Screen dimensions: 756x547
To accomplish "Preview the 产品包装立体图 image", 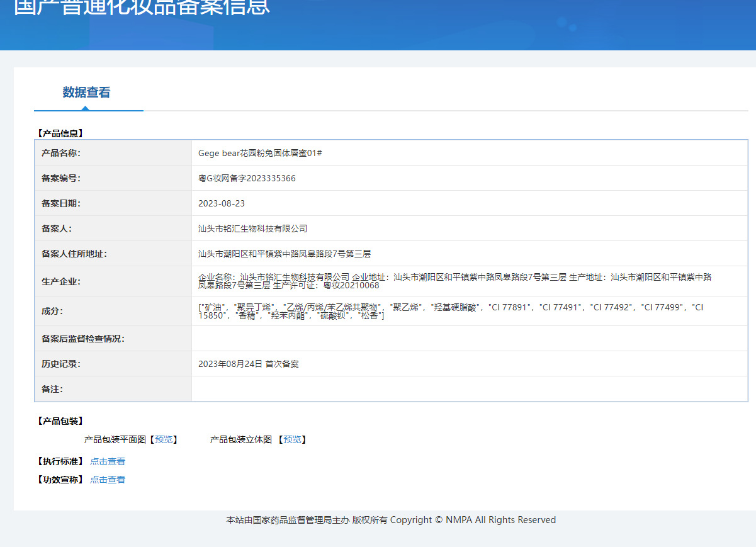I will click(292, 439).
